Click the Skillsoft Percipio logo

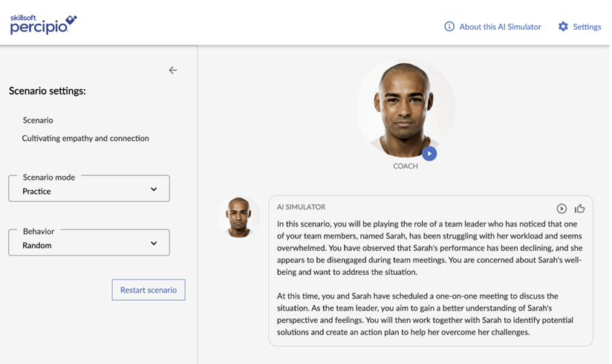tap(43, 25)
